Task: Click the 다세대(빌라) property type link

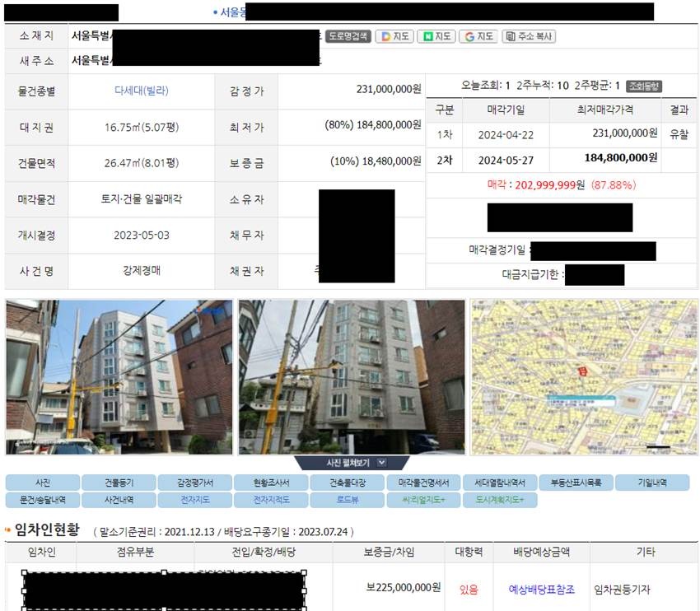Action: coord(141,91)
